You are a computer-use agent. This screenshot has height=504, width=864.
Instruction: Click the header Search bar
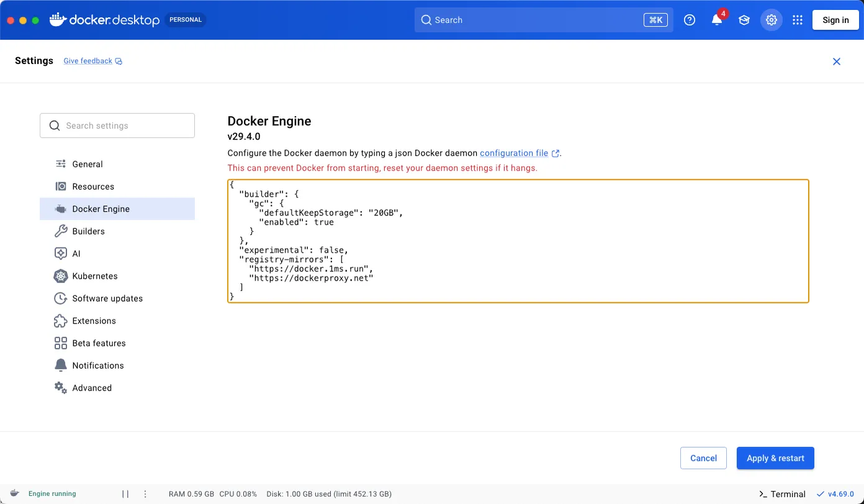tap(544, 20)
